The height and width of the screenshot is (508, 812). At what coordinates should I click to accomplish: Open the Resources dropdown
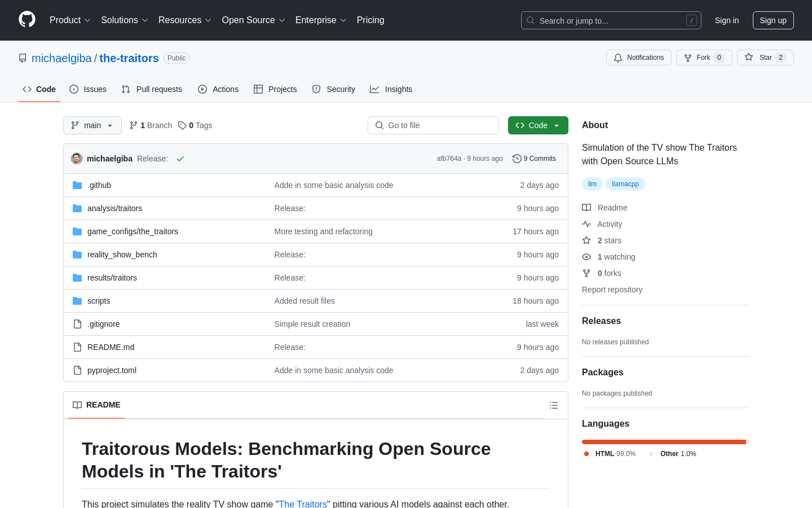click(185, 20)
